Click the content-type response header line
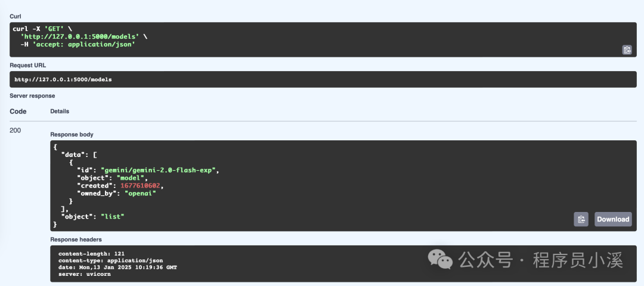644x286 pixels. click(x=110, y=261)
